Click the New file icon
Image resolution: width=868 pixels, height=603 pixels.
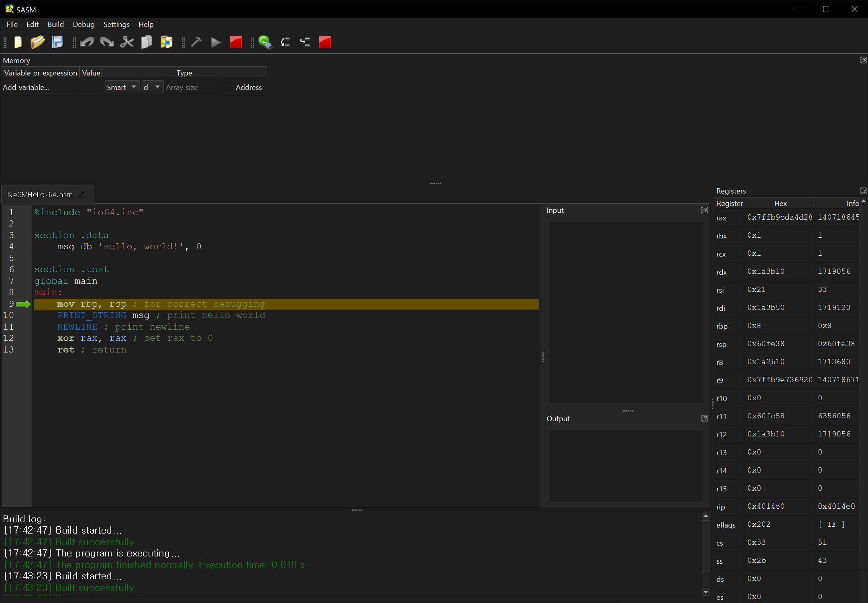click(18, 42)
